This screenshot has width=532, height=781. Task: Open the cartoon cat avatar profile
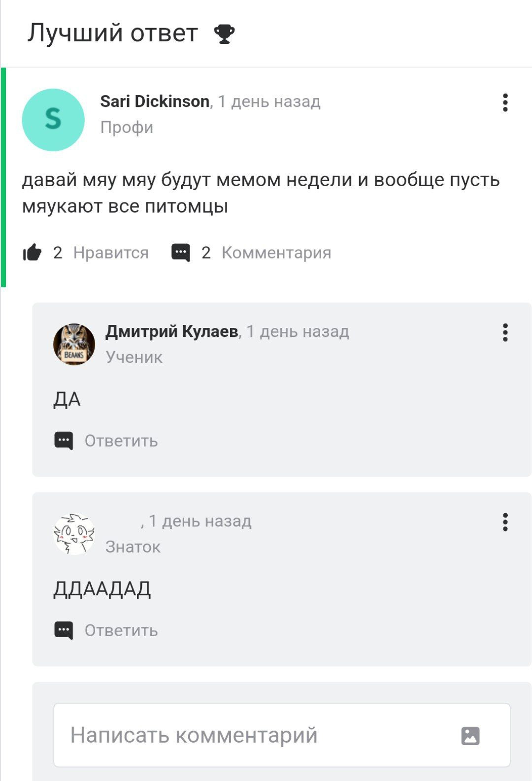(74, 534)
